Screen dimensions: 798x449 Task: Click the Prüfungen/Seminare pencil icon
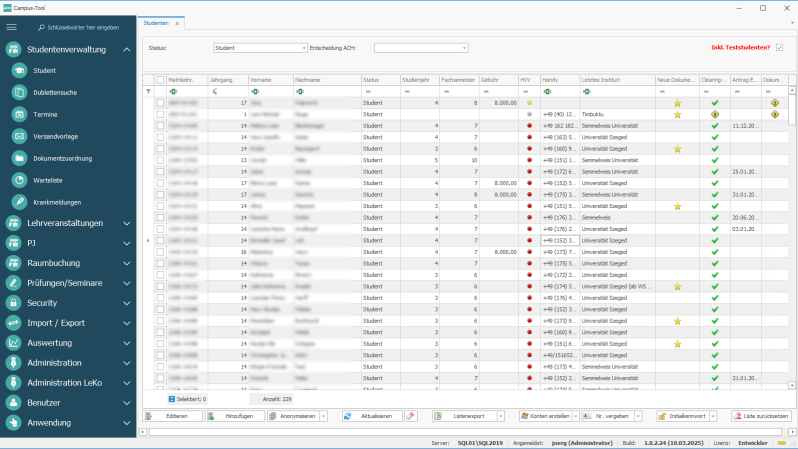14,283
